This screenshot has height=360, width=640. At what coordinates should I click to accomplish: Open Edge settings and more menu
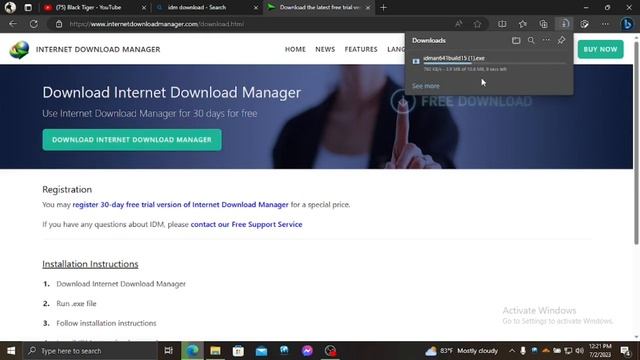[x=605, y=24]
